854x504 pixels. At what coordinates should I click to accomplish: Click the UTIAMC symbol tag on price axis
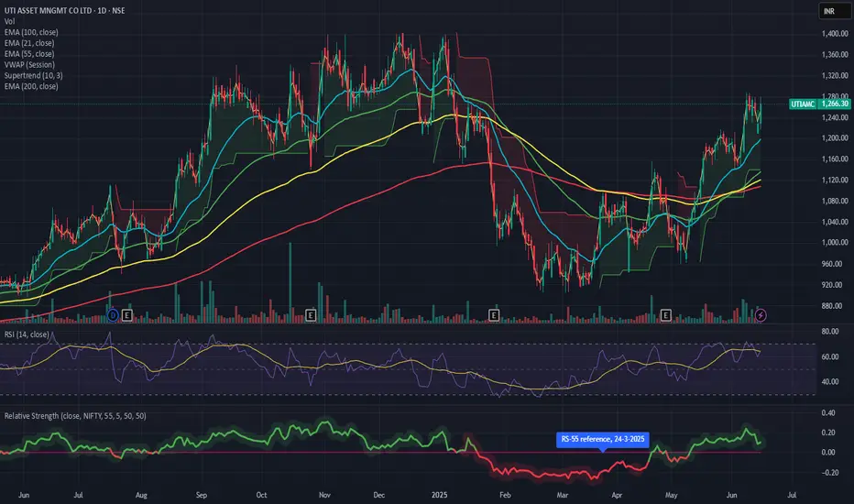tap(803, 104)
